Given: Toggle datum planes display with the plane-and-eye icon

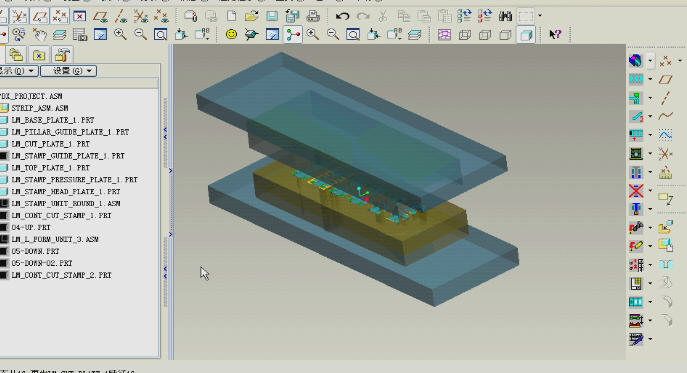Looking at the screenshot, I should point(100,16).
